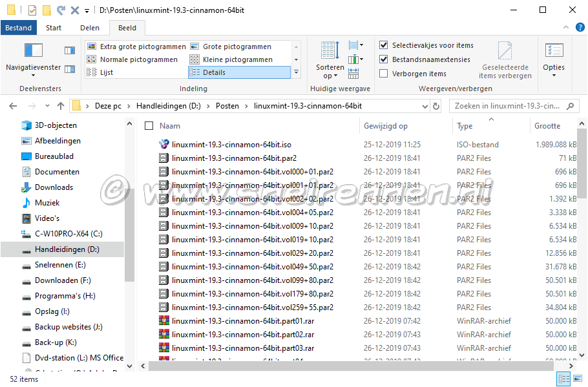The image size is (588, 387).
Task: Choose Extra grote pictogrammen layout
Action: [136, 47]
